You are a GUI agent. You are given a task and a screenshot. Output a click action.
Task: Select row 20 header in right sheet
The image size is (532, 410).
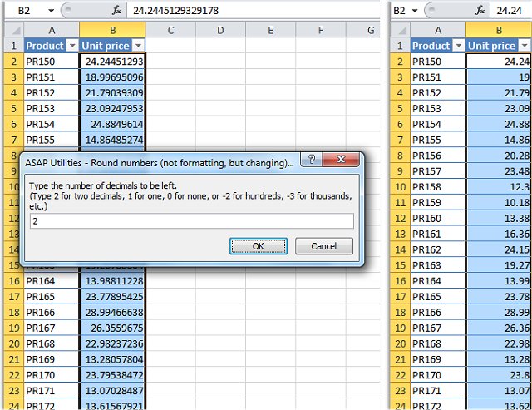(401, 343)
